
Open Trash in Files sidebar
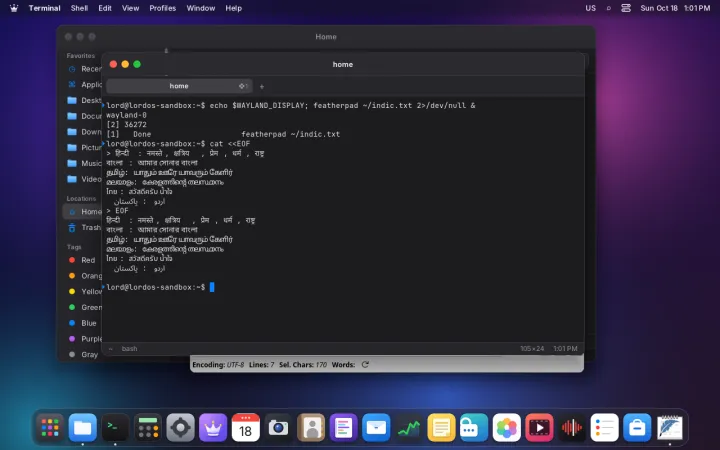point(83,227)
